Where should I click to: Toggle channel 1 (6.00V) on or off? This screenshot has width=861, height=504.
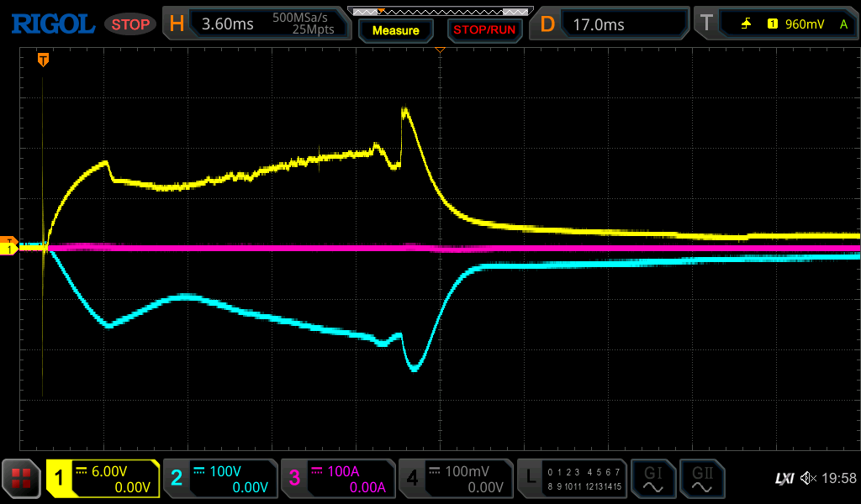pyautogui.click(x=103, y=479)
